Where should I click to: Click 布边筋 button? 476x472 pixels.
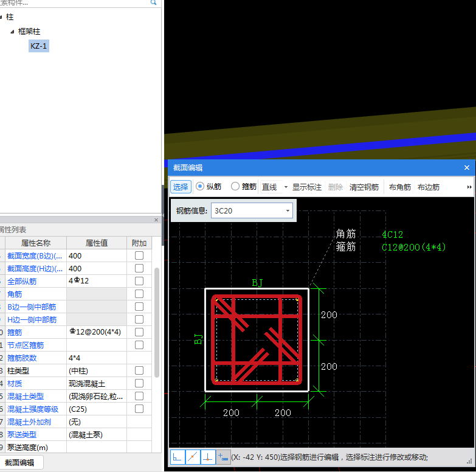click(429, 187)
